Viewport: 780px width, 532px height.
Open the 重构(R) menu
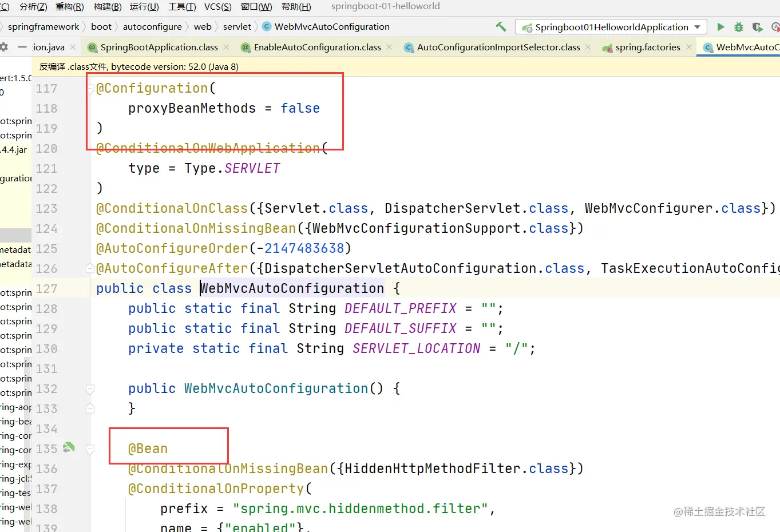coord(70,7)
